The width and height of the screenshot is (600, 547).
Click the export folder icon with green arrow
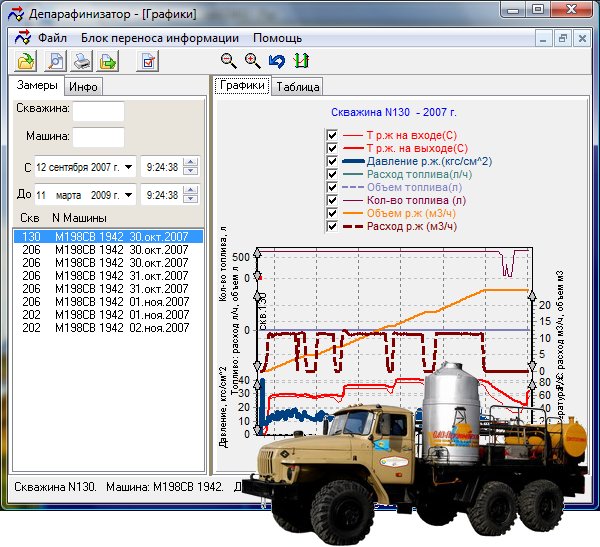107,62
